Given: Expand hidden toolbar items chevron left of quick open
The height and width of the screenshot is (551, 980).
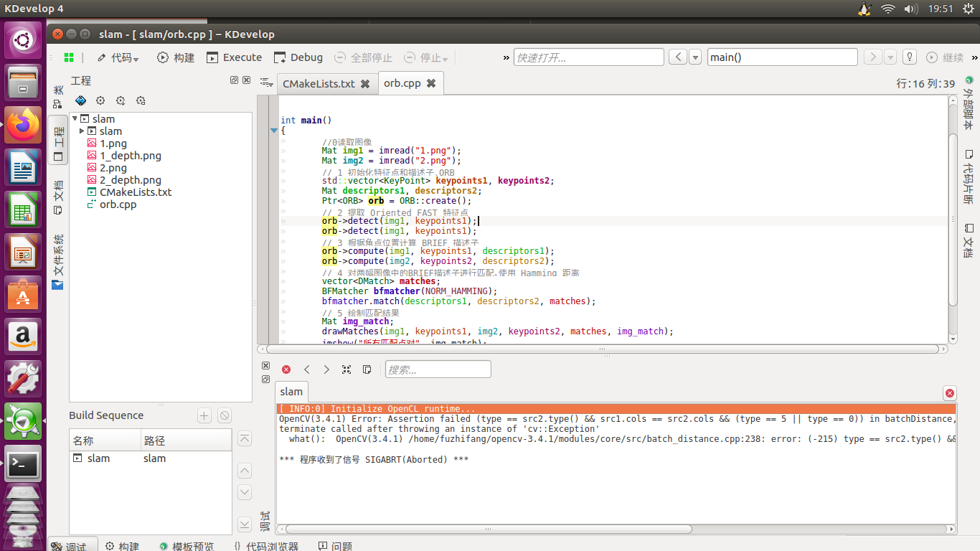Looking at the screenshot, I should [507, 57].
